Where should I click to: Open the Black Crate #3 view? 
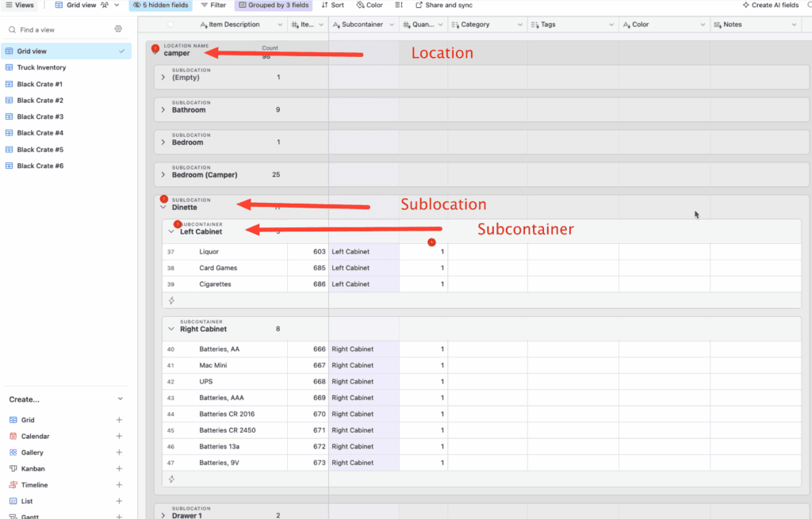pos(40,116)
